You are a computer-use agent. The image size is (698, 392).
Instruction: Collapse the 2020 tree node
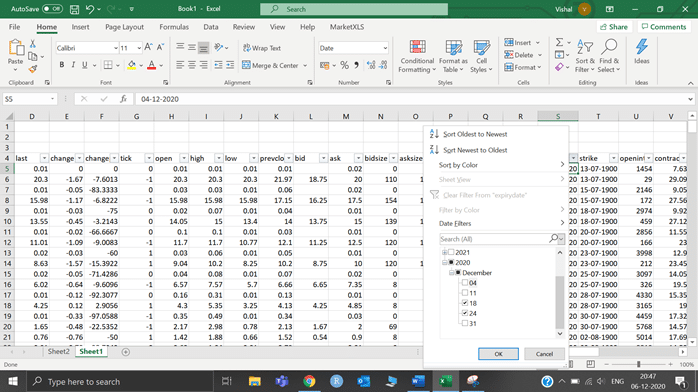click(x=444, y=263)
